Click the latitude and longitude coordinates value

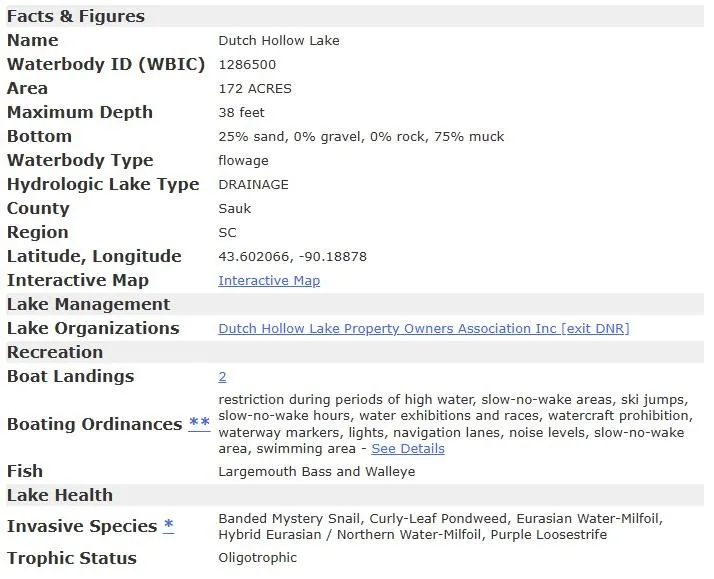tap(293, 257)
